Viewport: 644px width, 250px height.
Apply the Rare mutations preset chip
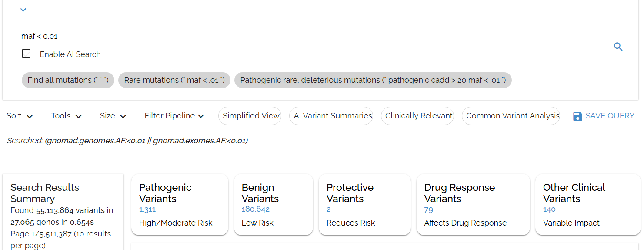pos(174,80)
